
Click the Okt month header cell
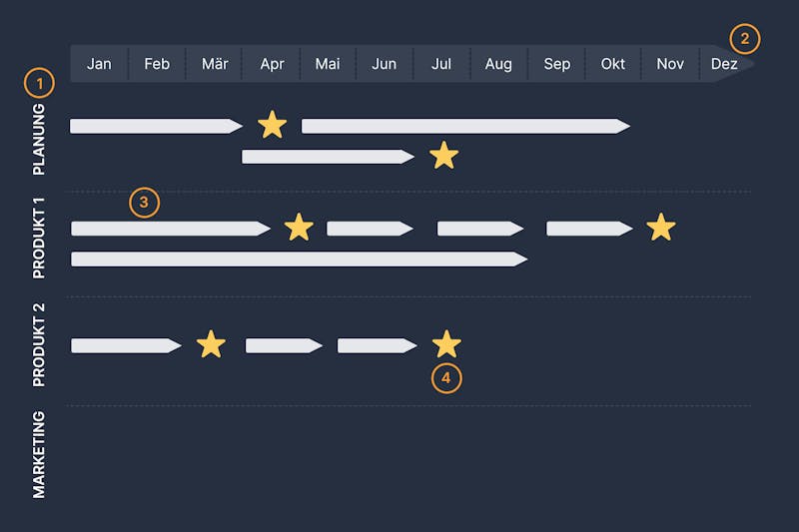[x=613, y=64]
